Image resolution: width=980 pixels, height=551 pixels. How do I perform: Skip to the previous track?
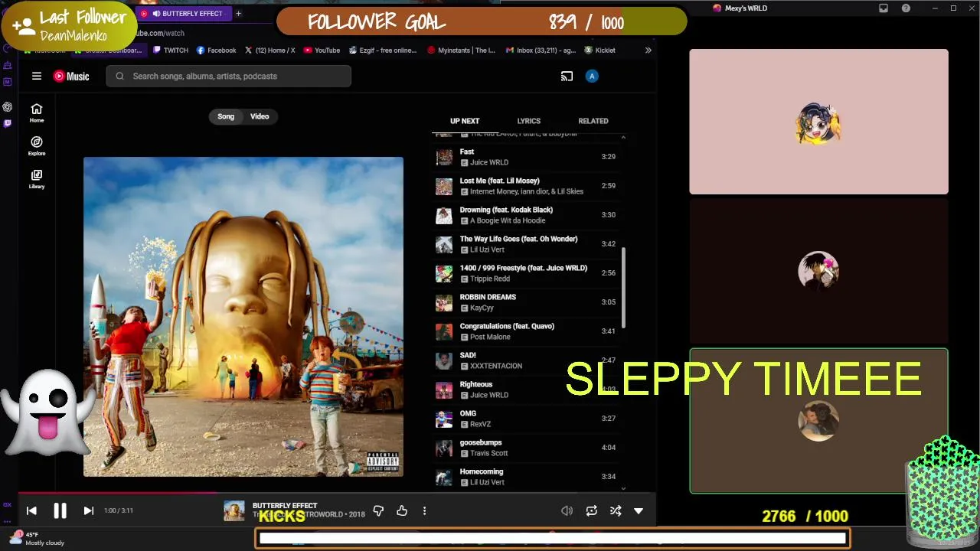pos(31,510)
